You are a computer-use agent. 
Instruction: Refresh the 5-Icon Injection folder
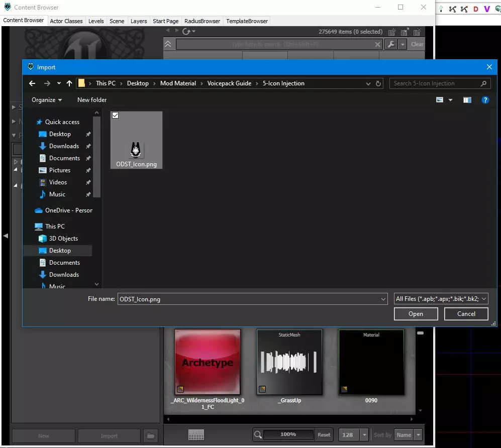(378, 83)
